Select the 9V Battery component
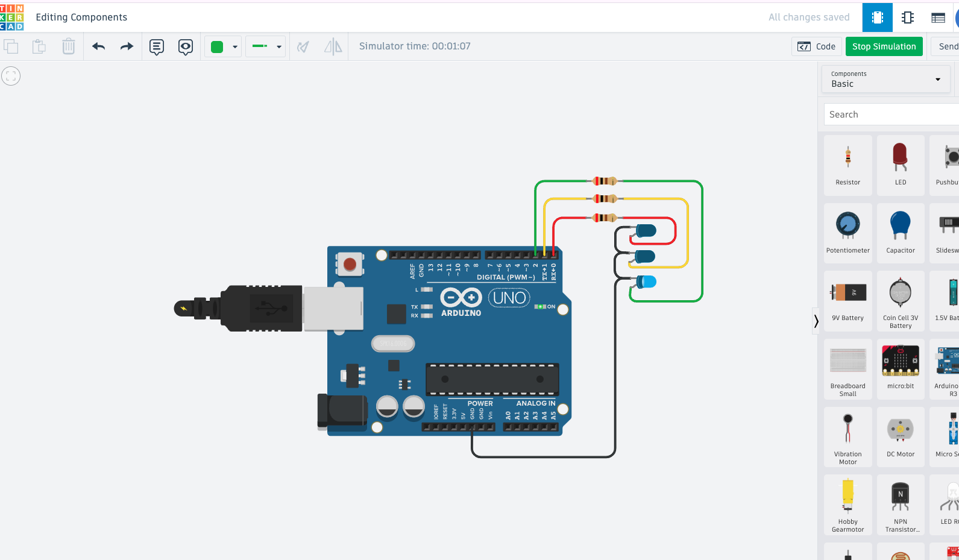 pos(848,301)
